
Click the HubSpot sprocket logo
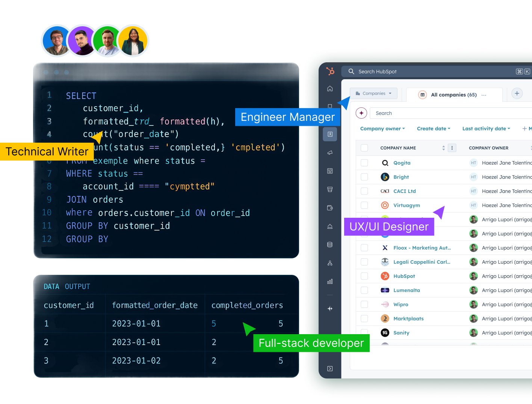[x=330, y=71]
